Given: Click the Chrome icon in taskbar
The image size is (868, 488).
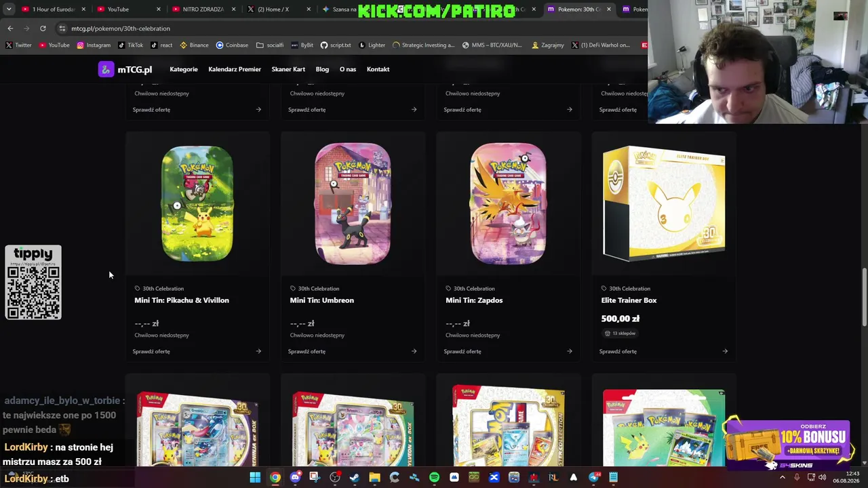Looking at the screenshot, I should [275, 478].
